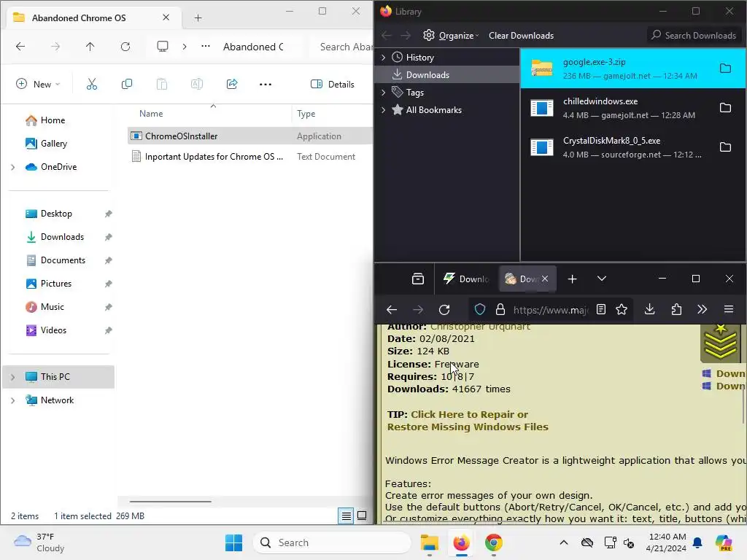
Task: Select the ChromeOSInstaller application file
Action: tap(249, 136)
